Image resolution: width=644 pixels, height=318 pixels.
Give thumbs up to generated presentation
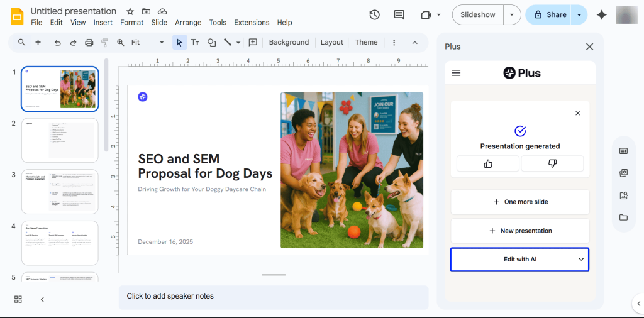488,163
